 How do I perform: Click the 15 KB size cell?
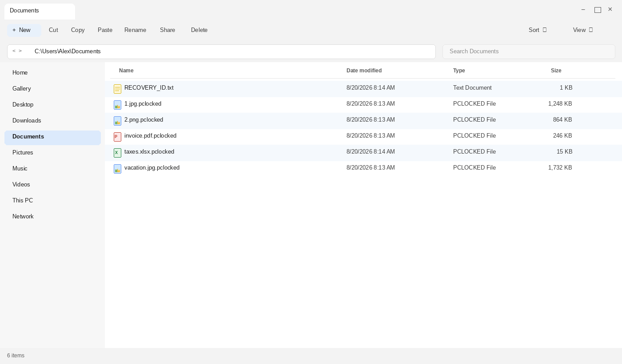click(x=564, y=152)
